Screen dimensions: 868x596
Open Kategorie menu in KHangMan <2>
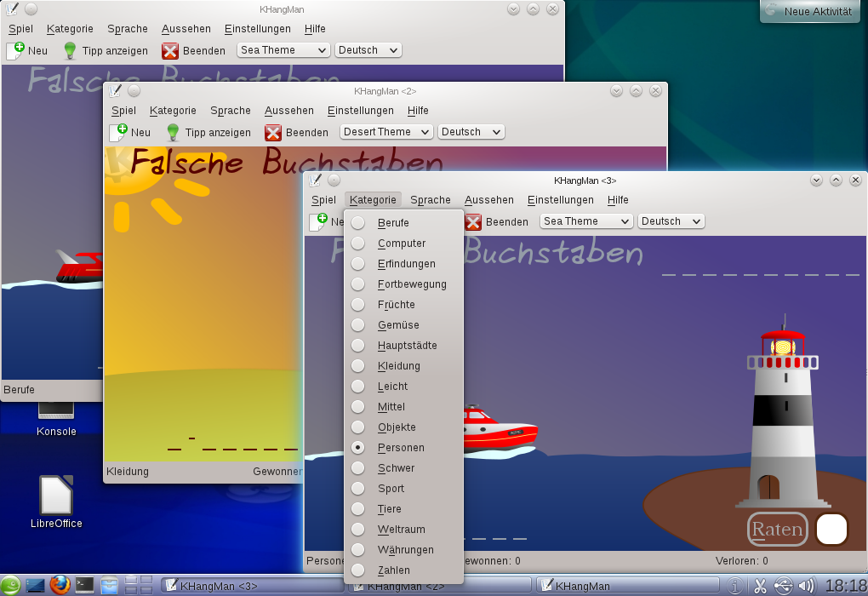(173, 111)
